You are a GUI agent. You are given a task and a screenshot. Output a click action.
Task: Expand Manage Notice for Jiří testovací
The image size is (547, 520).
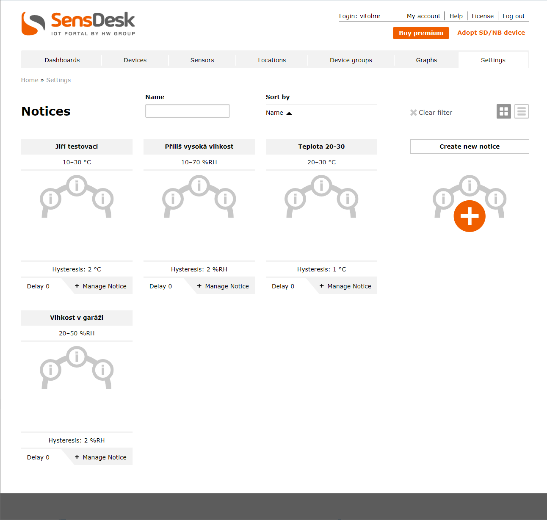[100, 286]
